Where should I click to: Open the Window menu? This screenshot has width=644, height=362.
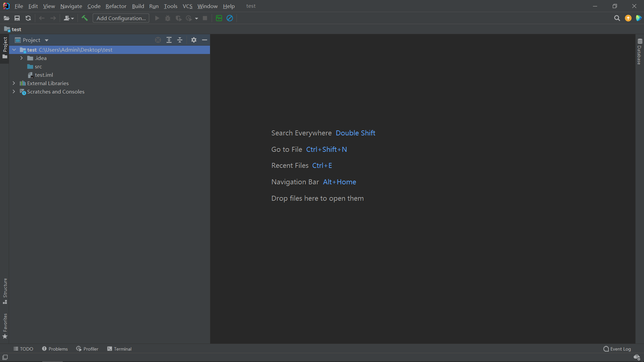point(207,6)
